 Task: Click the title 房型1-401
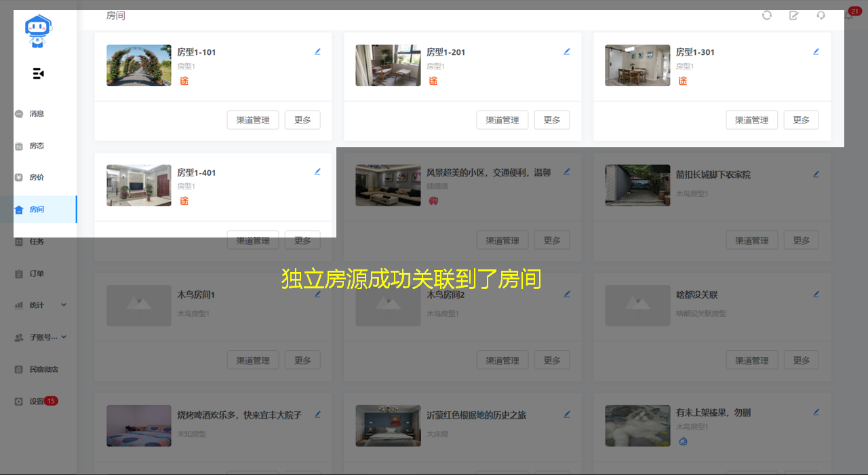[x=197, y=173]
